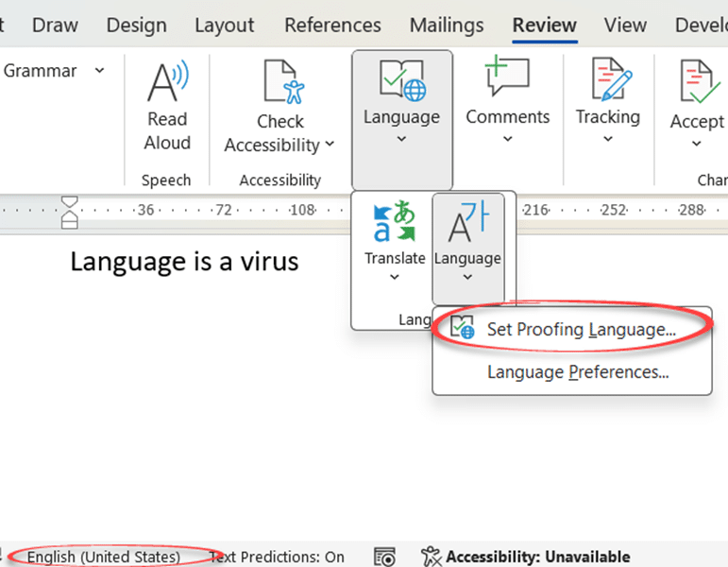Screen dimensions: 728x567
Task: Click English (United States) status bar button
Action: (103, 557)
